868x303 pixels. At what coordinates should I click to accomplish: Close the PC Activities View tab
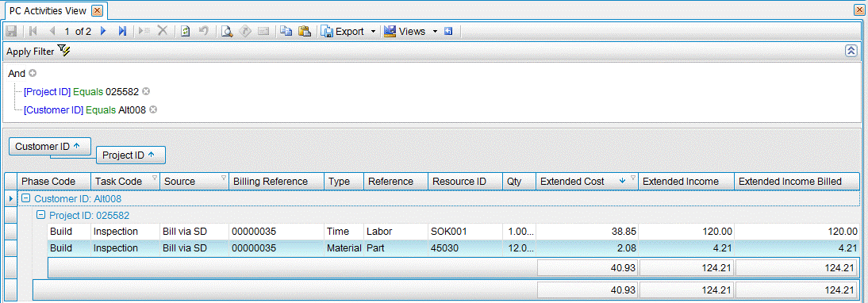[x=97, y=10]
